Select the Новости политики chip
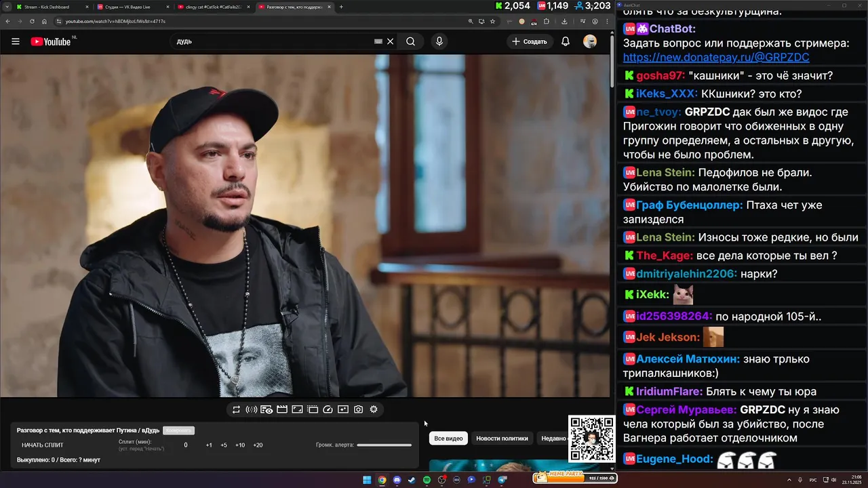 pyautogui.click(x=502, y=439)
